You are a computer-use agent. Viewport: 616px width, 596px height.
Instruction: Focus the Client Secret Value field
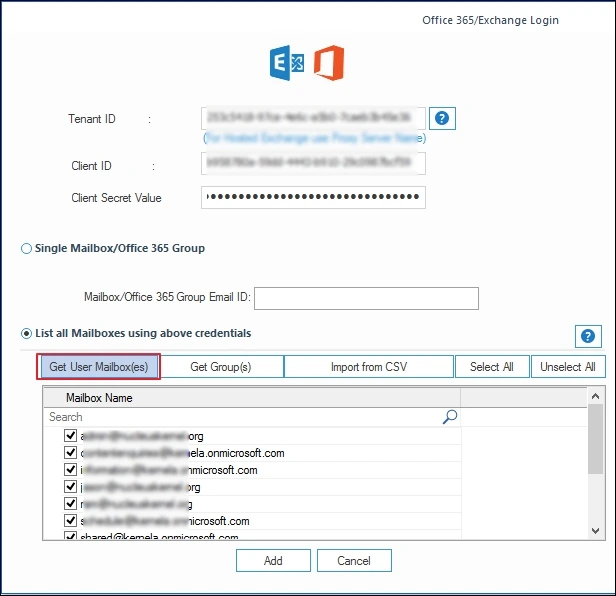(313, 197)
